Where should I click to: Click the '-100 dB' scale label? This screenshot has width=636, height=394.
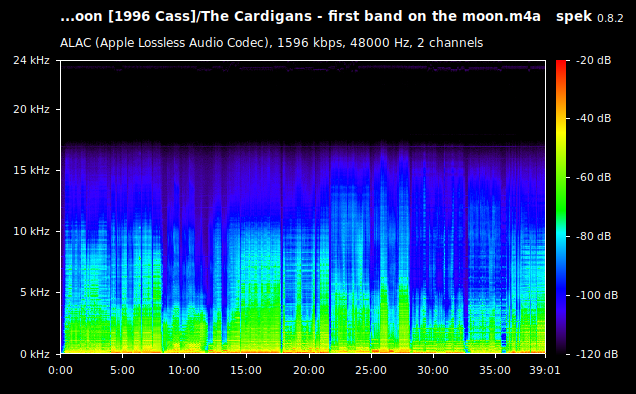[597, 295]
